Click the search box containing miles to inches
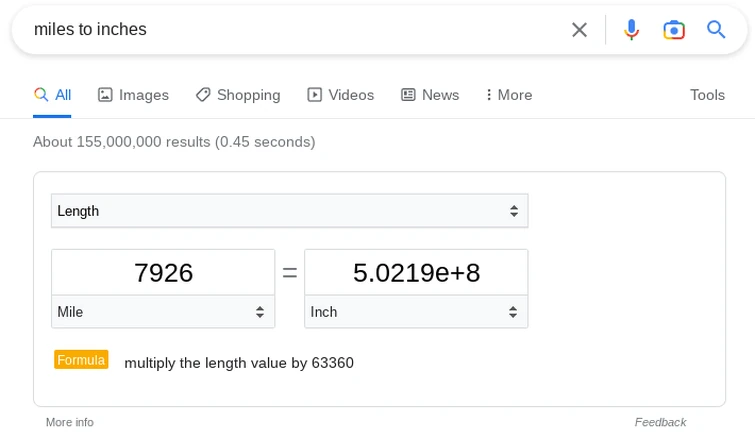Viewport: 755px width, 438px height. [x=290, y=30]
